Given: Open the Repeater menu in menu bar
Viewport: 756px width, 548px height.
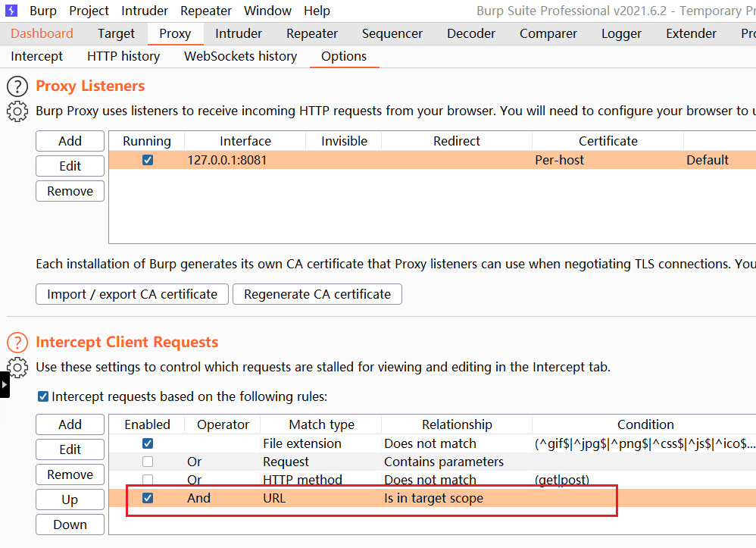Looking at the screenshot, I should click(206, 11).
